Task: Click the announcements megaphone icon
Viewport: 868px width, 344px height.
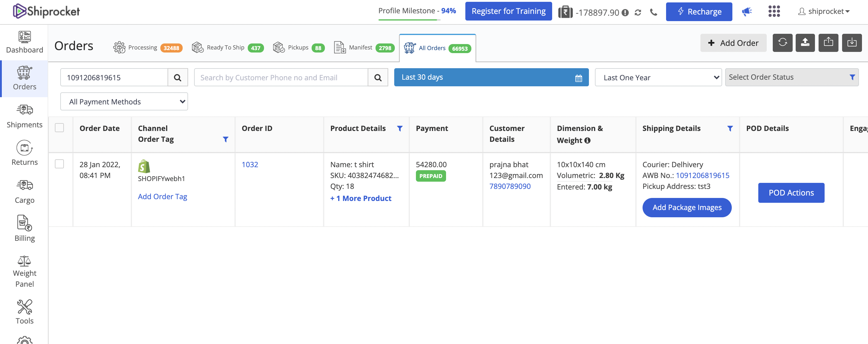Action: click(x=747, y=12)
